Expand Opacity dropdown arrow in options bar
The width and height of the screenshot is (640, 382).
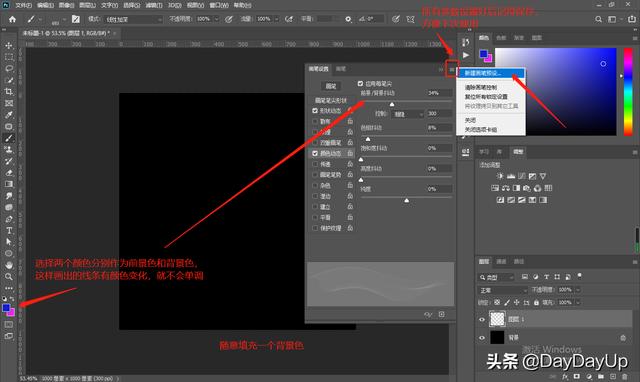pos(216,19)
